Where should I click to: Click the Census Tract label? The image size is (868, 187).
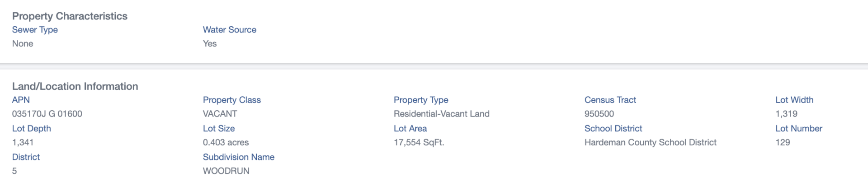[x=610, y=100]
